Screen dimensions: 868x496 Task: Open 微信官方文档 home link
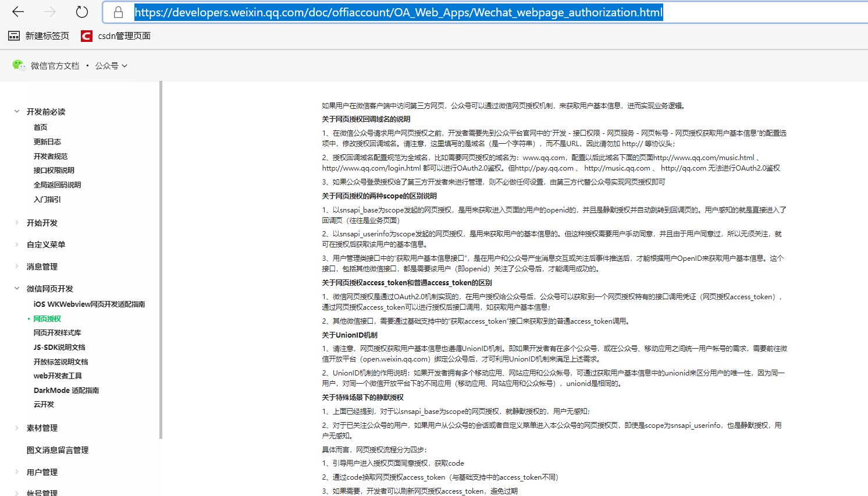click(x=55, y=66)
